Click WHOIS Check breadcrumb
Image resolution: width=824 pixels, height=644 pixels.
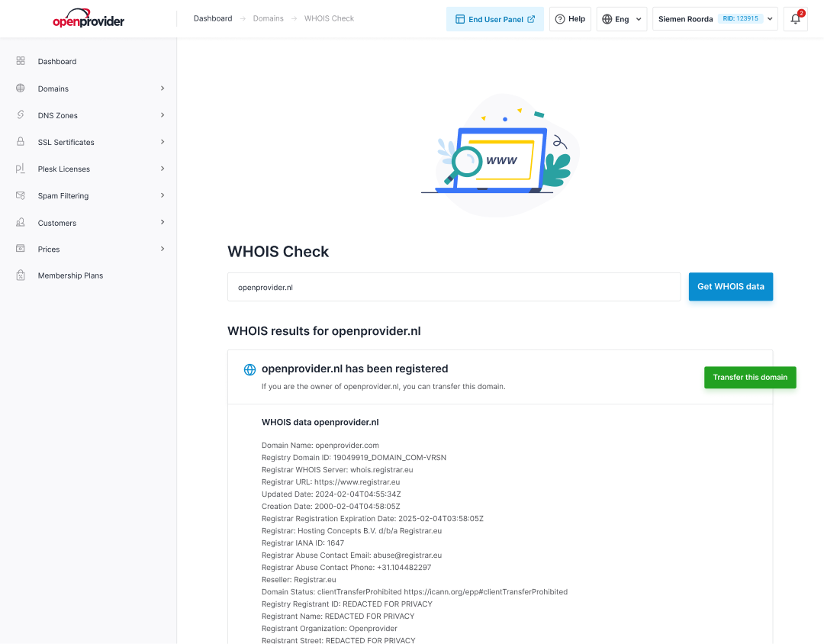(329, 18)
